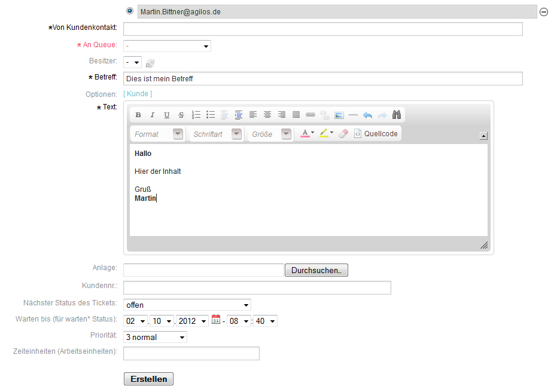Align text to the right
The image size is (551, 392).
282,115
